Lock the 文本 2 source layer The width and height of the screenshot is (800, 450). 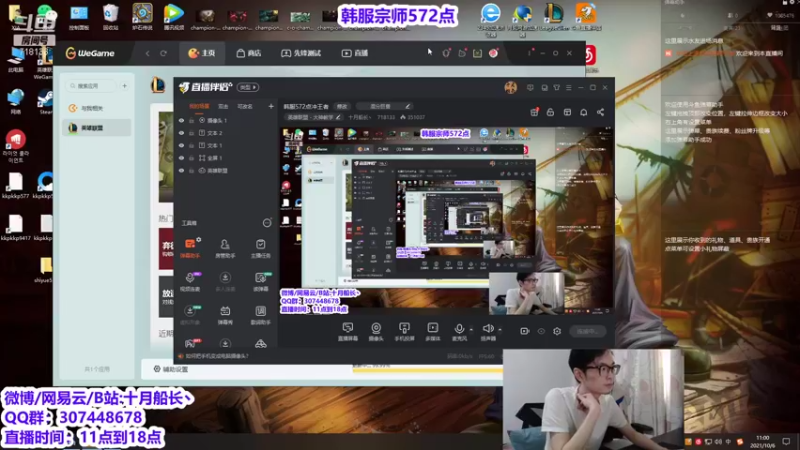191,133
